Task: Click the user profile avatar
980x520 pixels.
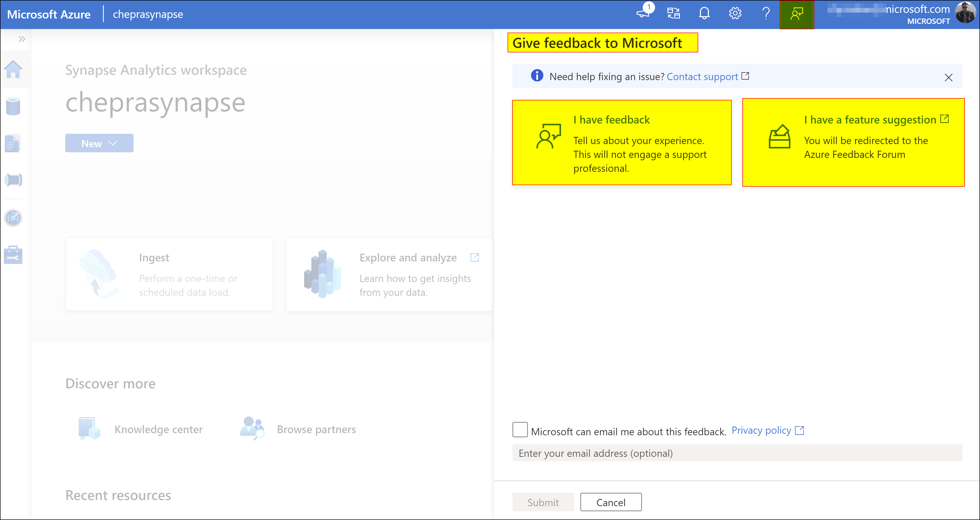Action: [x=966, y=13]
